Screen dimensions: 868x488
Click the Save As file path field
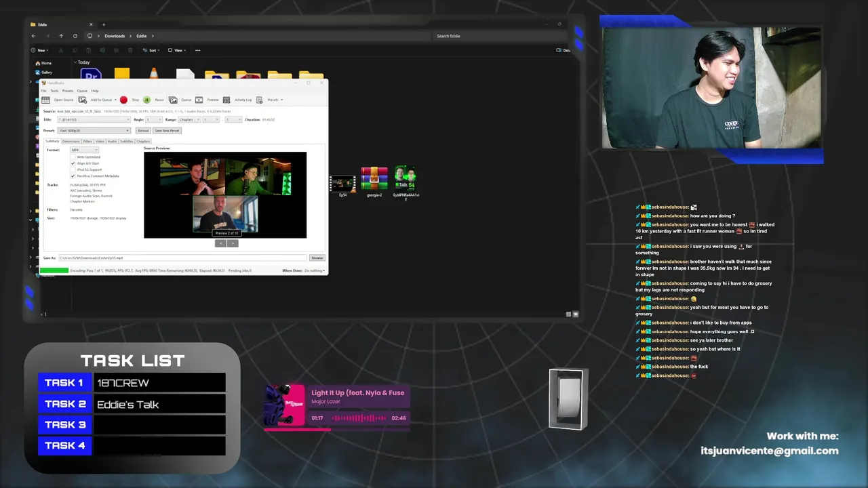point(182,258)
